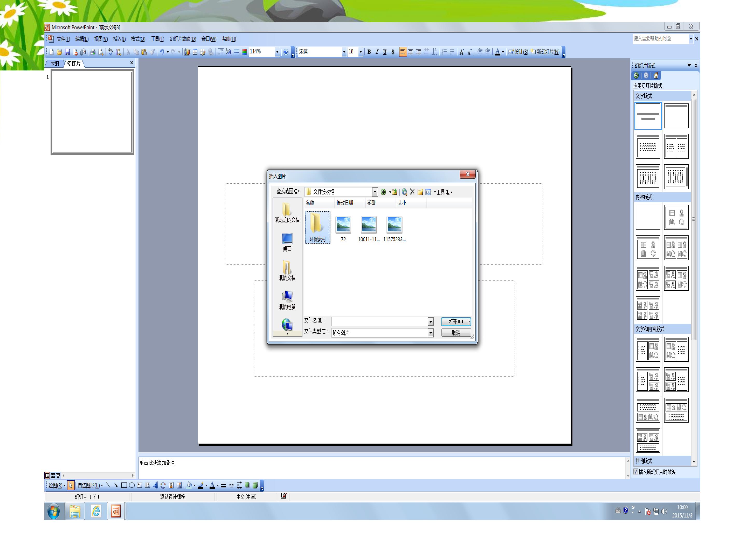The height and width of the screenshot is (560, 747).
Task: Toggle the 插入新幻灯片时放映 checkbox
Action: pyautogui.click(x=635, y=472)
